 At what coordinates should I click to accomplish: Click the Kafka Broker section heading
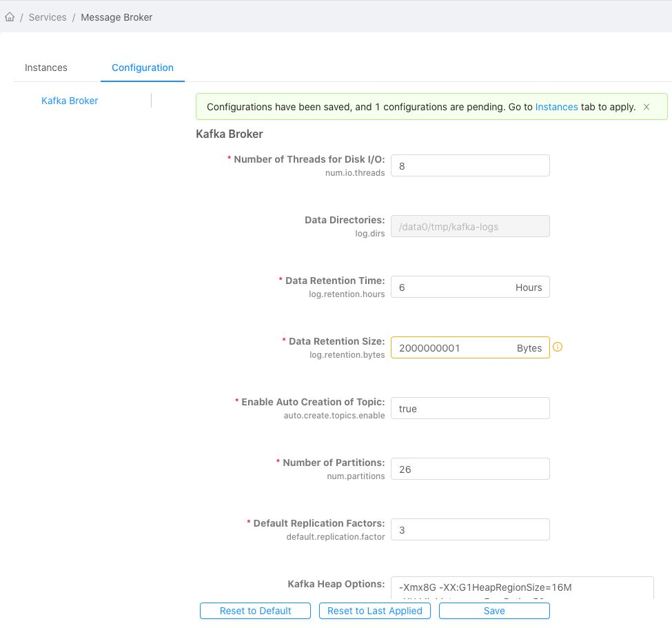230,134
